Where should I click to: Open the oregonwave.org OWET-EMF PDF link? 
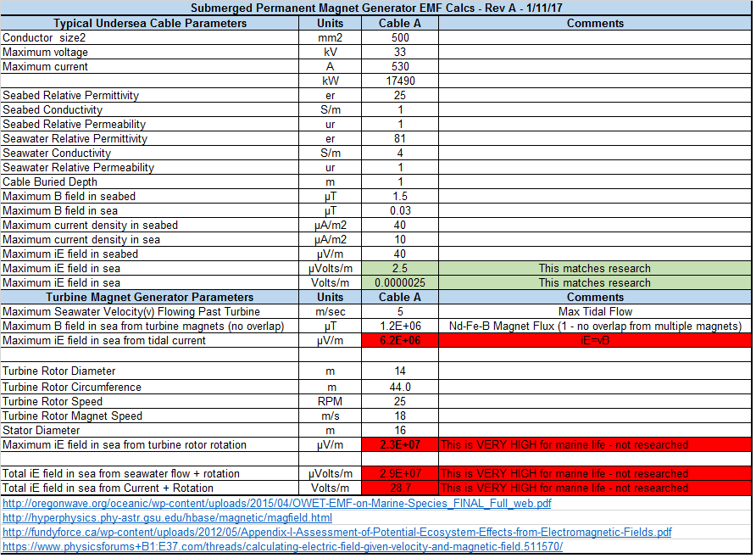(277, 503)
